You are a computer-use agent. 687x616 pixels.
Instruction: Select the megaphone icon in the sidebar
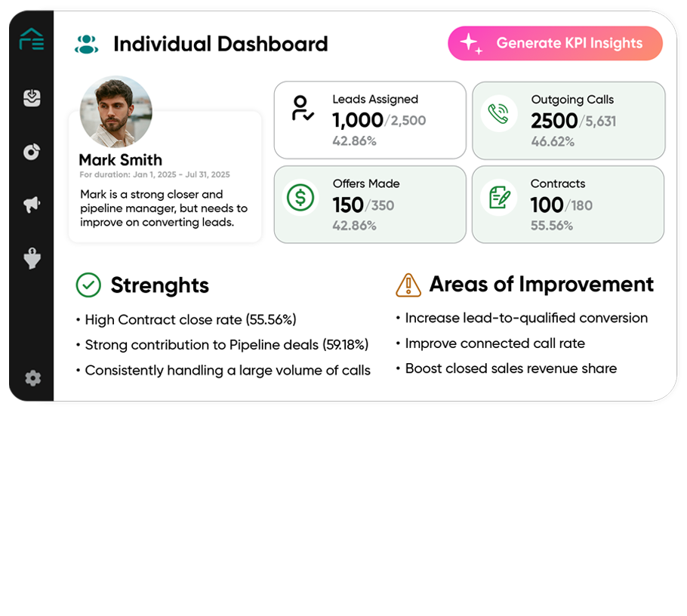(x=32, y=204)
